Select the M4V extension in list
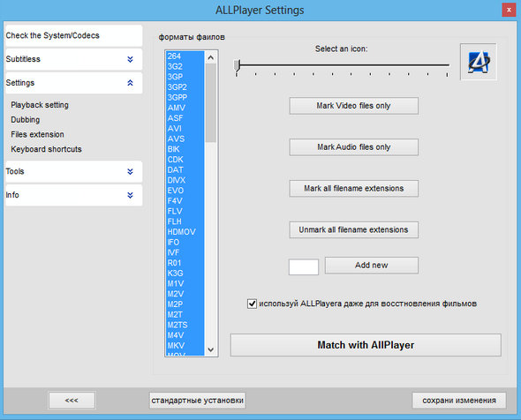 [x=185, y=335]
